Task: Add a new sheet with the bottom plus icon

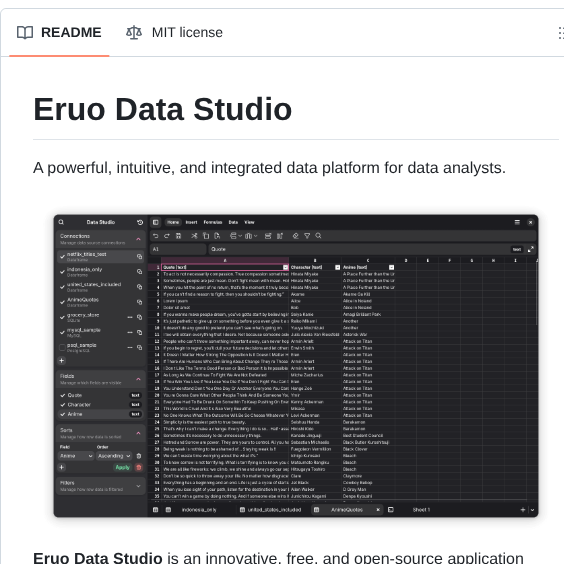Action: [x=523, y=510]
